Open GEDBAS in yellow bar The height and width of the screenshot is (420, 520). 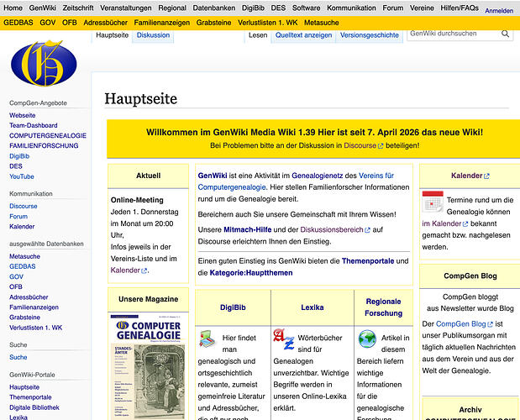coord(18,23)
